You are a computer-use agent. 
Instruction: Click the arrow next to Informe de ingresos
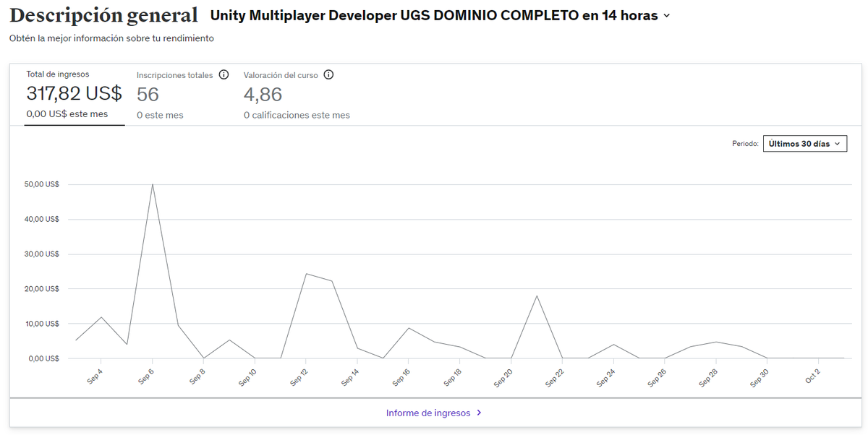coord(479,413)
